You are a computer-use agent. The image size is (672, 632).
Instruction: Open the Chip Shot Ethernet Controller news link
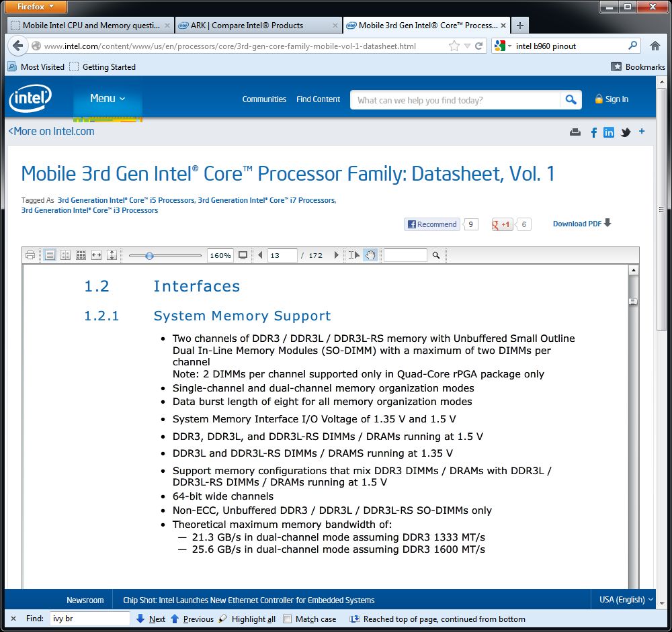[249, 600]
